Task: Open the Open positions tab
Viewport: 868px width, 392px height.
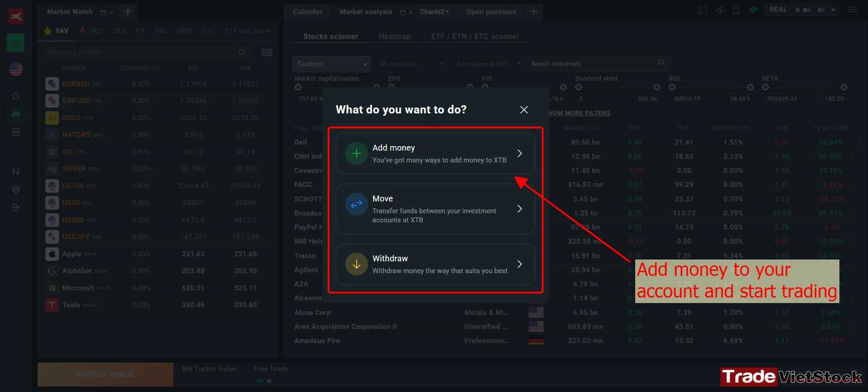Action: click(491, 12)
